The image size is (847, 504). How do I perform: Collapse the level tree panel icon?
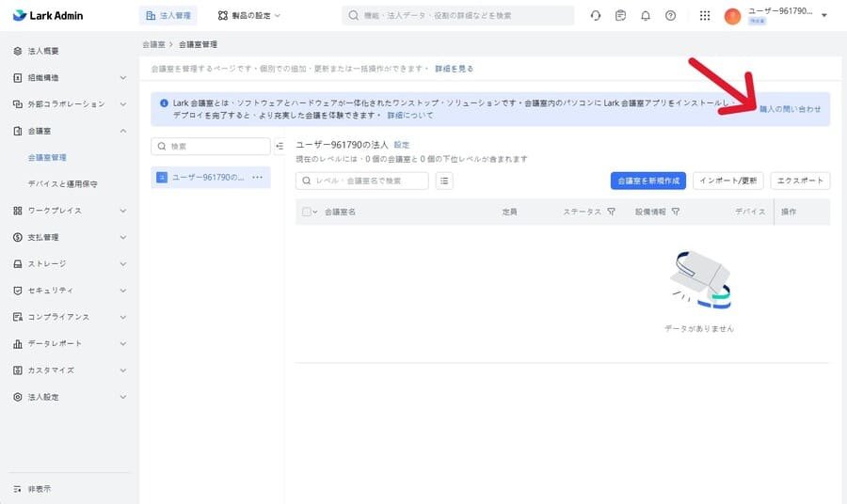tap(280, 147)
